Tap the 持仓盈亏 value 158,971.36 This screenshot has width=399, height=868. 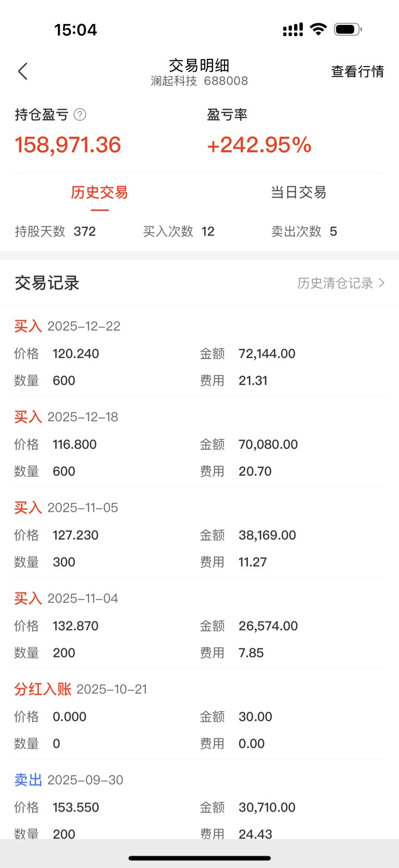68,145
